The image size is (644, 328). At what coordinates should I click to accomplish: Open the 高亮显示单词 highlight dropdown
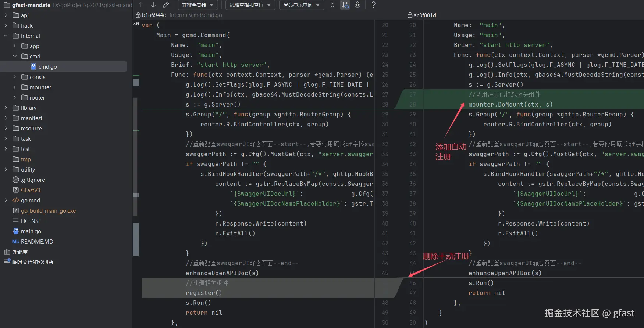point(302,5)
